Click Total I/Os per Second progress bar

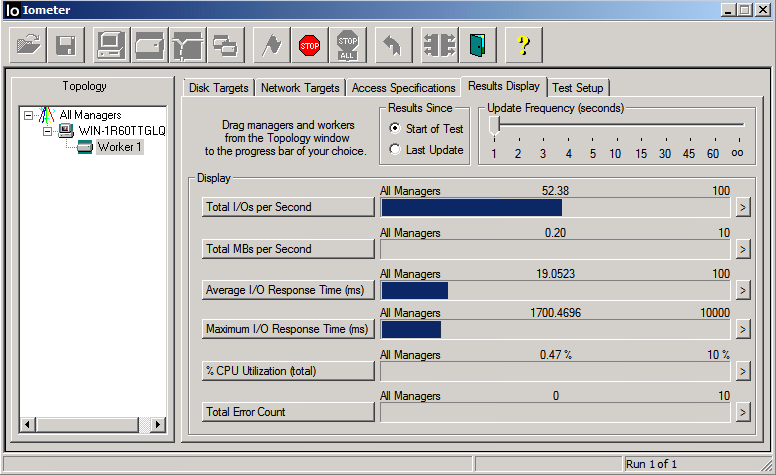(x=555, y=208)
